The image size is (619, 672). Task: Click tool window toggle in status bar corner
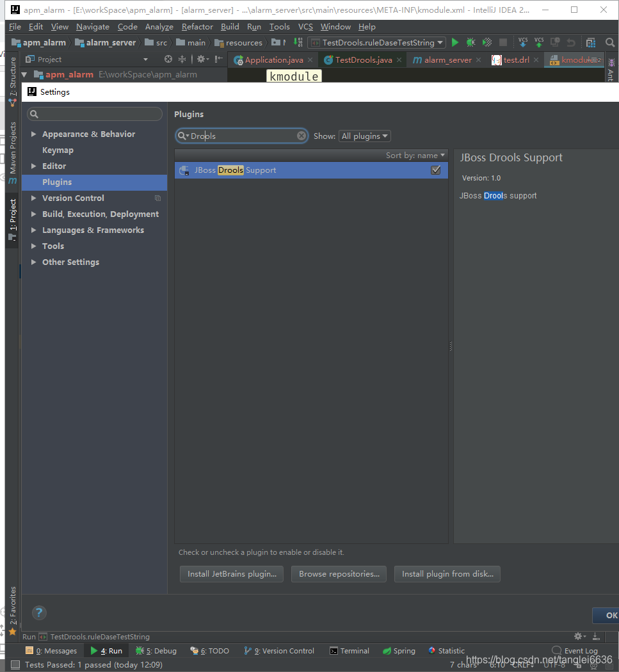point(15,665)
